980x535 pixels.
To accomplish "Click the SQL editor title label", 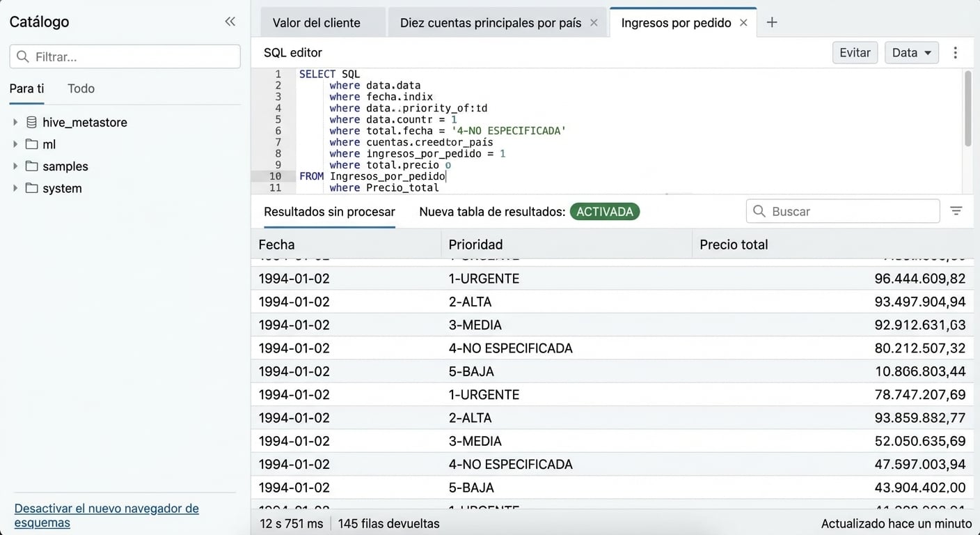I will tap(293, 53).
